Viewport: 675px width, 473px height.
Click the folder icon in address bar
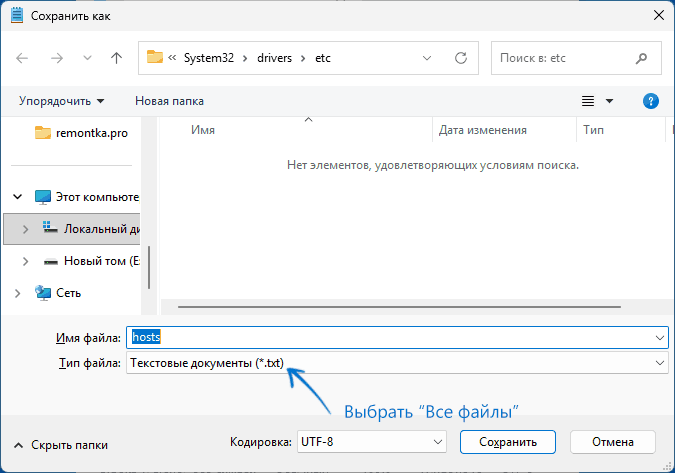point(155,57)
